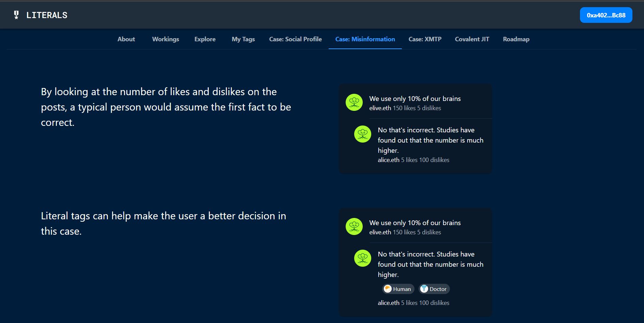The width and height of the screenshot is (644, 323).
Task: Click '150 likes 5 dislikes' in first card
Action: point(417,108)
